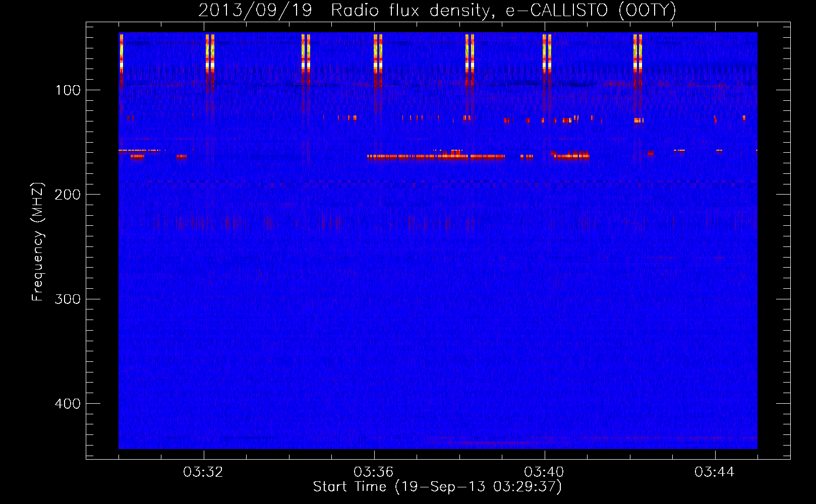Viewport: 816px width, 504px height.
Task: Click the 03:40 time tick label
Action: click(544, 472)
